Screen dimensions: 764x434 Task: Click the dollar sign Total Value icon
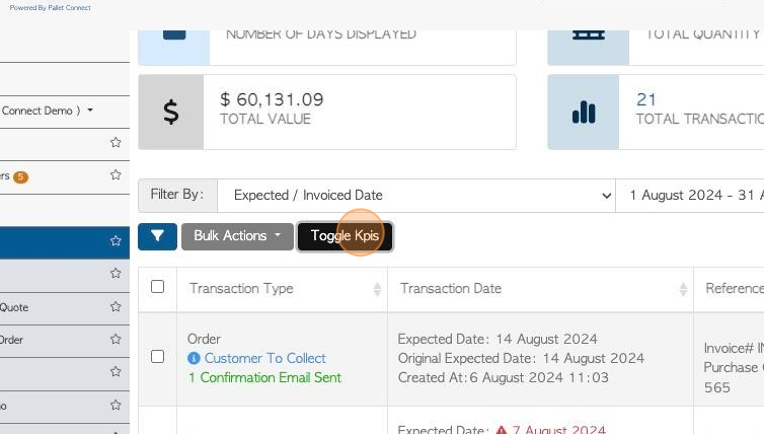click(171, 112)
